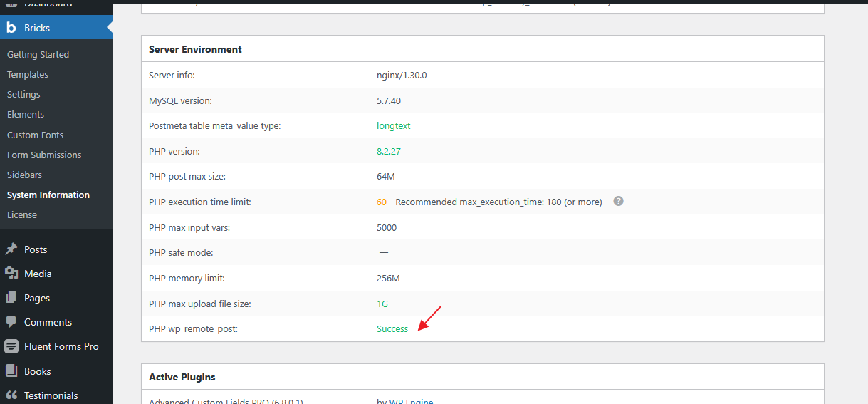
Task: Go to Bricks Settings page
Action: (x=23, y=94)
